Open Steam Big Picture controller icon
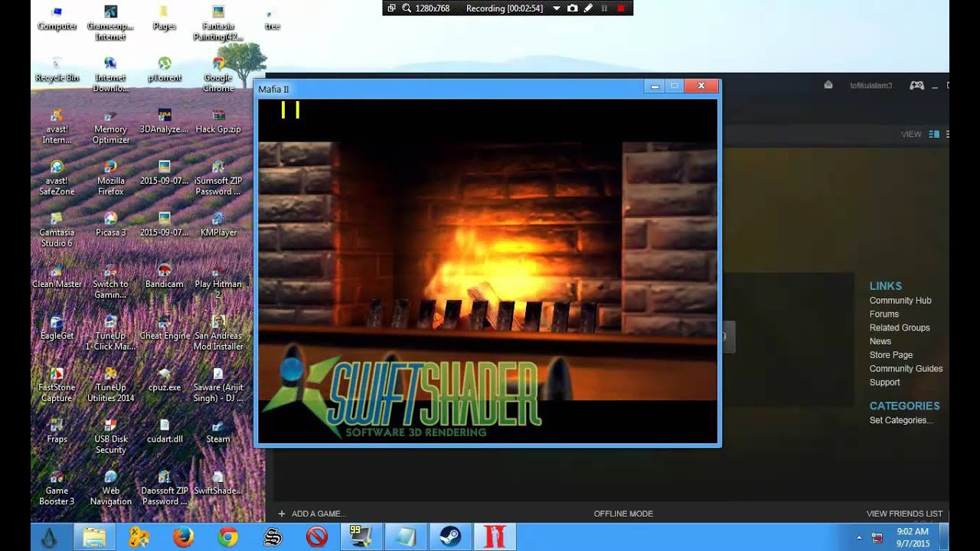Viewport: 980px width, 551px height. (916, 86)
